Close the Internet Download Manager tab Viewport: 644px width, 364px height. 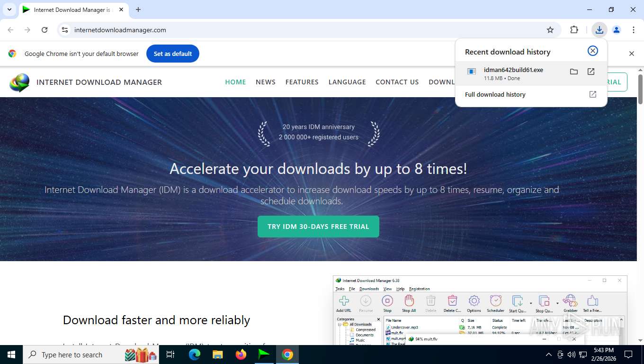[120, 9]
